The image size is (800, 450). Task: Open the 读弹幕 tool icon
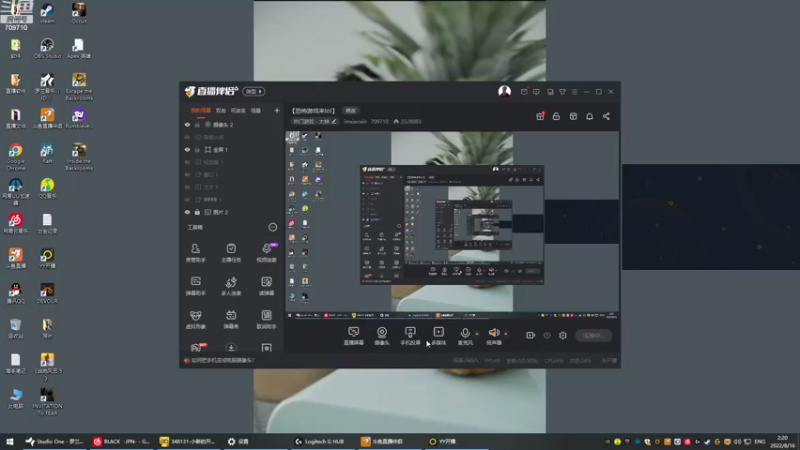266,285
